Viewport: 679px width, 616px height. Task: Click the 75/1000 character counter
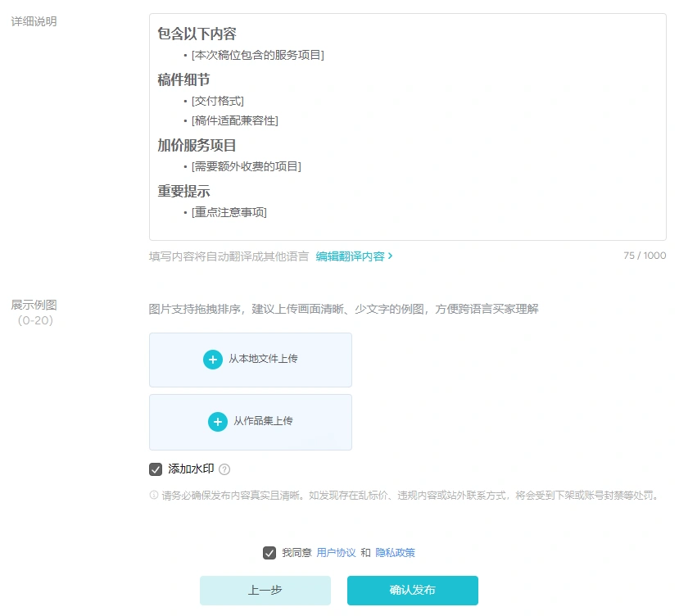click(644, 255)
